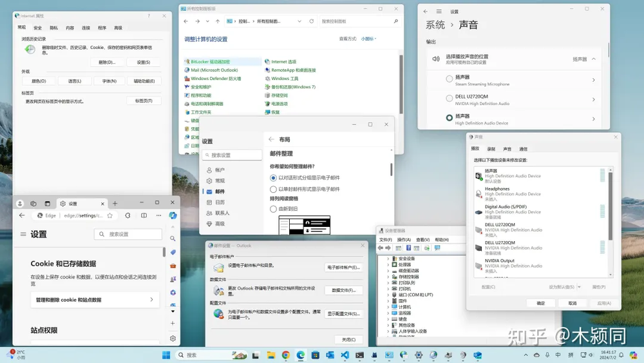Open the 安全 tab in Internet Properties

pos(37,28)
